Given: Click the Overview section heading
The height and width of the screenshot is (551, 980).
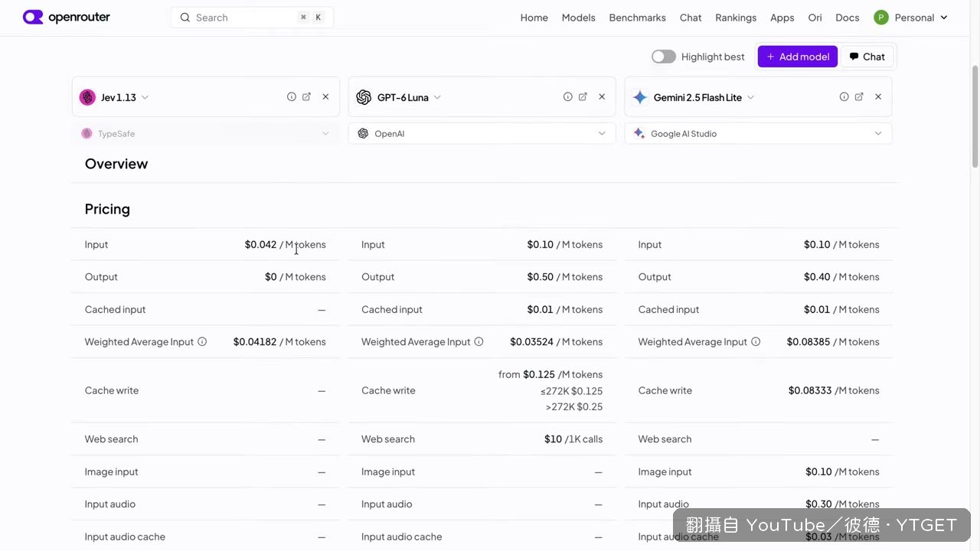Looking at the screenshot, I should (x=116, y=164).
